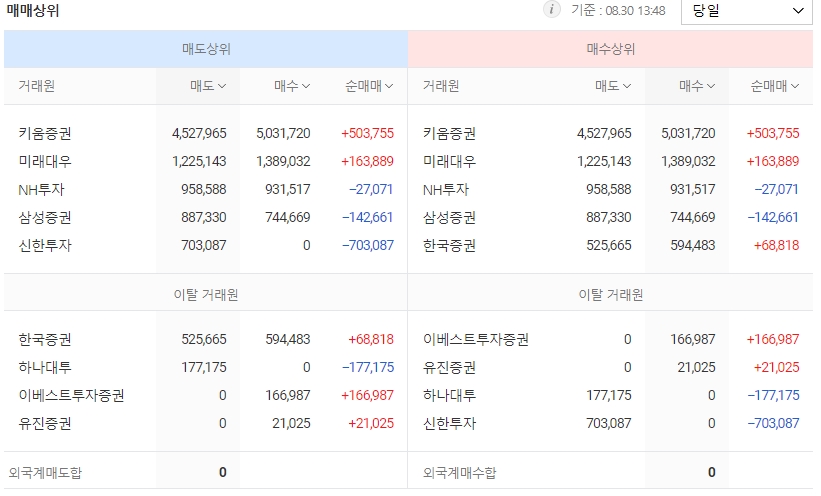This screenshot has height=496, width=821.
Task: Click 키움증권 sell value 4,527,965 in 매도상위
Action: tap(199, 134)
